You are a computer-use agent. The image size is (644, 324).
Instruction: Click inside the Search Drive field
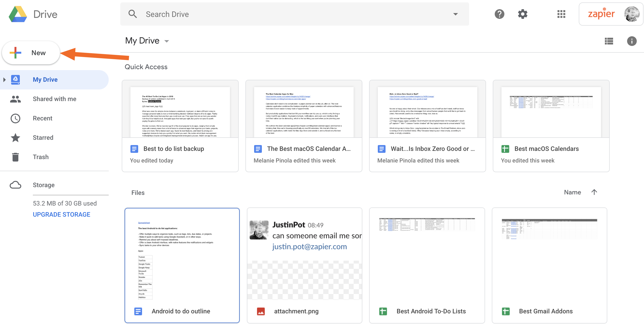(275, 14)
